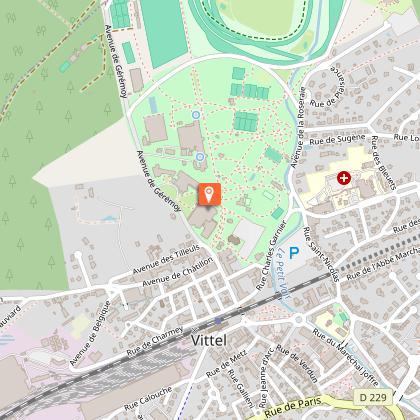Click the Le Petit Vair river label
420x420 pixels.
(x=284, y=273)
